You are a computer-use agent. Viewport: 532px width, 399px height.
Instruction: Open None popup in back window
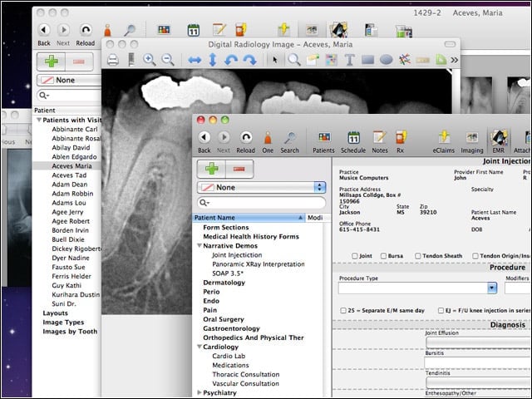click(x=69, y=80)
